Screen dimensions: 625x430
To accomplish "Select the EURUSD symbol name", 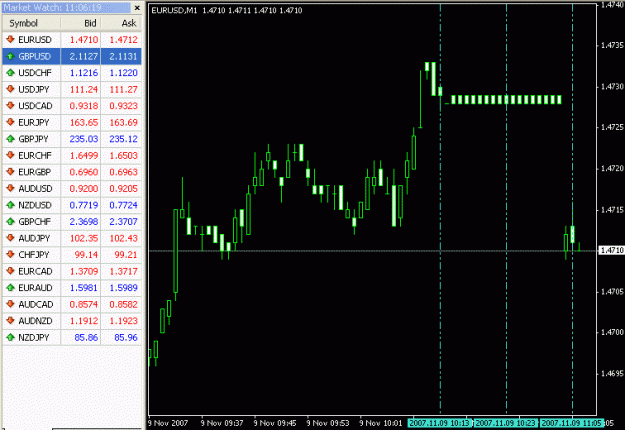I will point(35,39).
